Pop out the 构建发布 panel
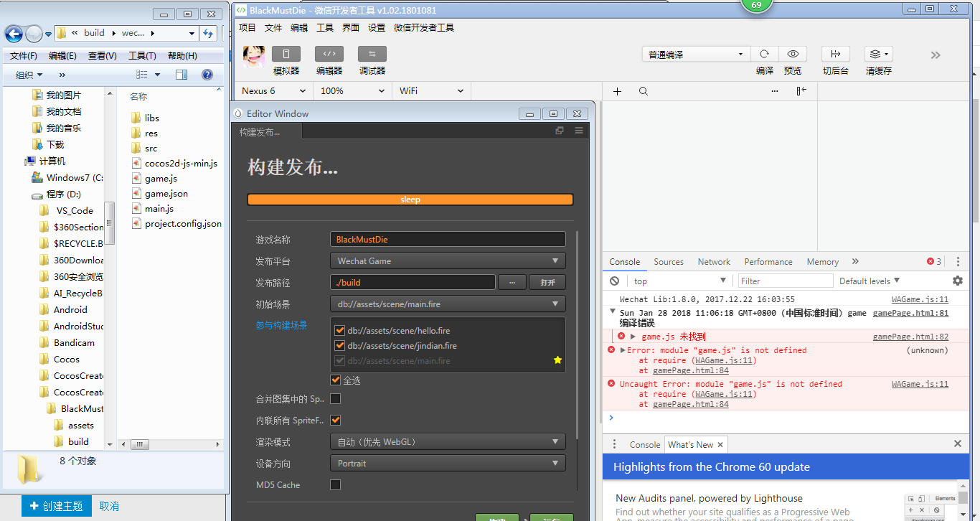 pos(560,131)
